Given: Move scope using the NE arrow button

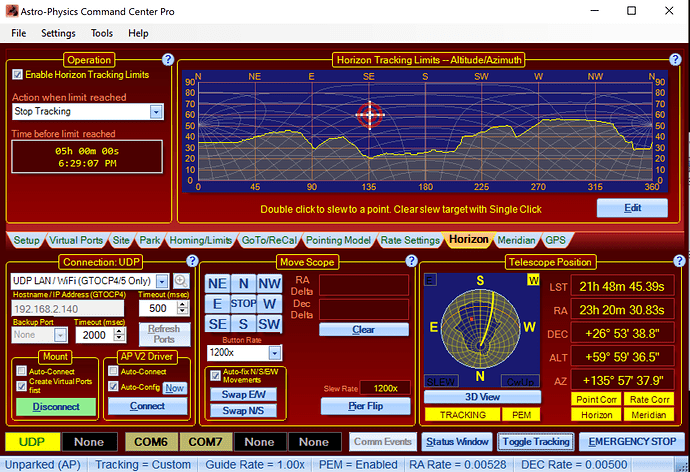Looking at the screenshot, I should coord(217,284).
